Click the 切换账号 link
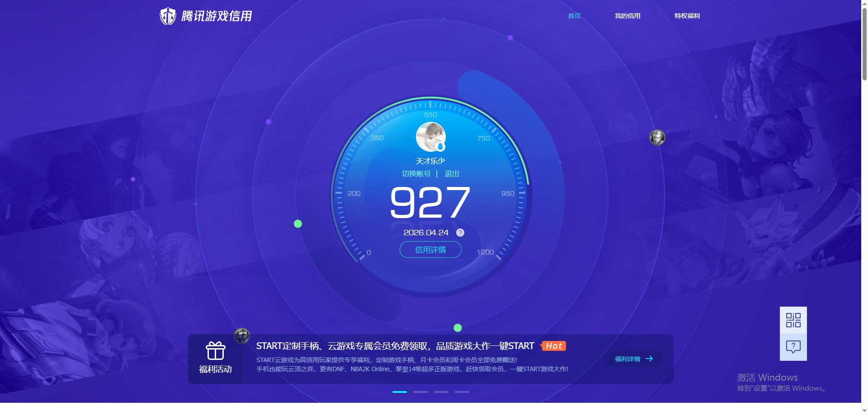Viewport: 868px width, 415px height. [416, 173]
